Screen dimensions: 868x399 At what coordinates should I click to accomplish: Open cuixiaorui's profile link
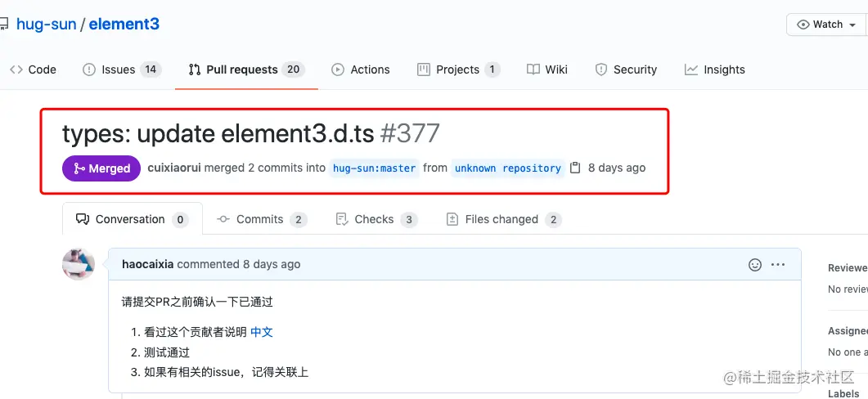pos(174,168)
